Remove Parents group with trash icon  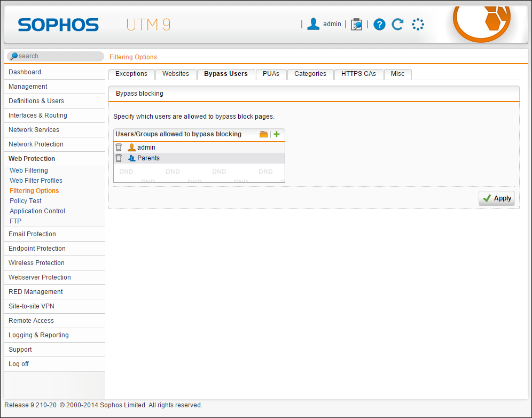pyautogui.click(x=119, y=158)
